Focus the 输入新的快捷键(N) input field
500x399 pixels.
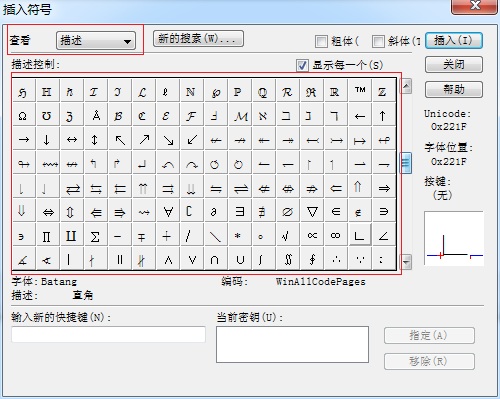pos(108,334)
